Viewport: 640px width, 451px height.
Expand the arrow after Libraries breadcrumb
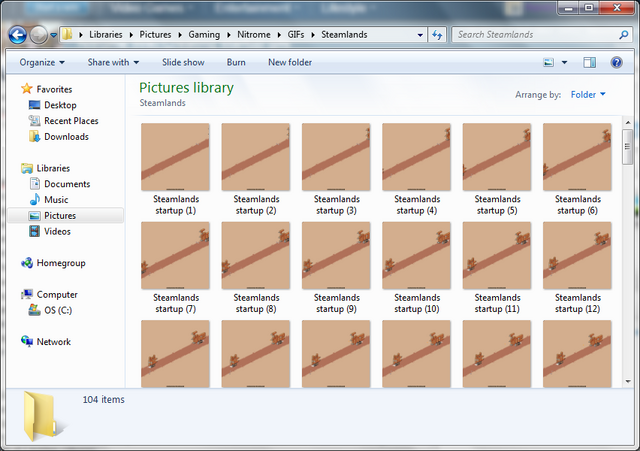(x=131, y=35)
